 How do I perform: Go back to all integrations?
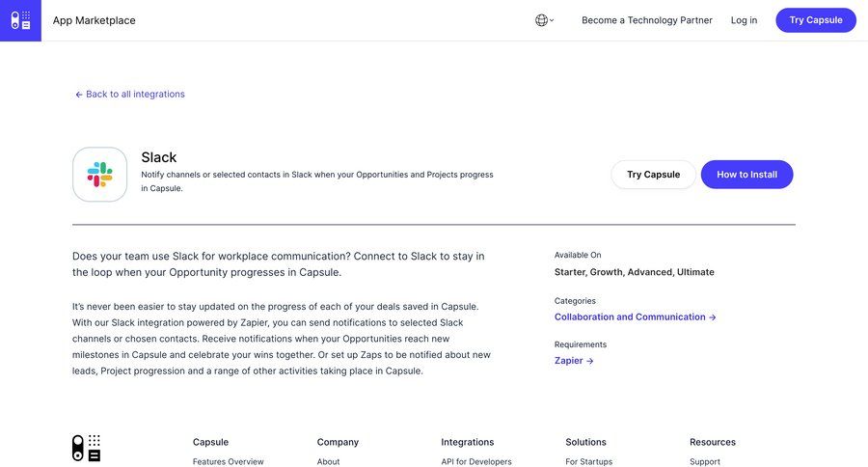pyautogui.click(x=130, y=95)
